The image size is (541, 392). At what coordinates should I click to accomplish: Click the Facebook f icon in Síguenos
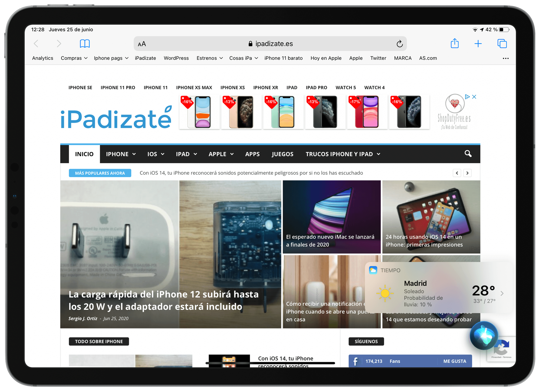(x=355, y=361)
